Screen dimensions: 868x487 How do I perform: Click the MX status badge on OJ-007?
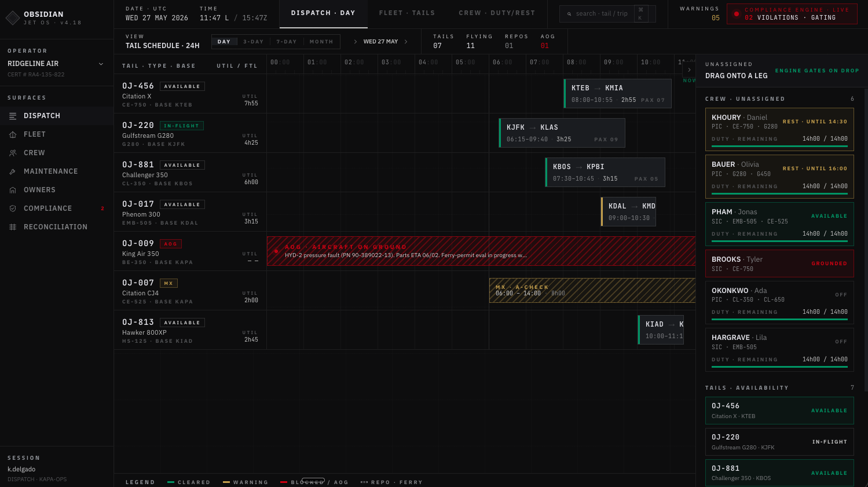coord(169,283)
